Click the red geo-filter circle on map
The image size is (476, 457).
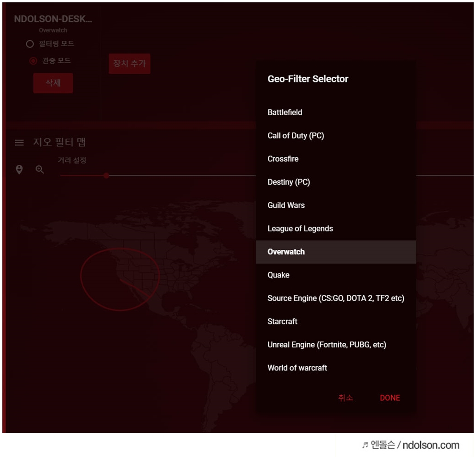coord(120,279)
